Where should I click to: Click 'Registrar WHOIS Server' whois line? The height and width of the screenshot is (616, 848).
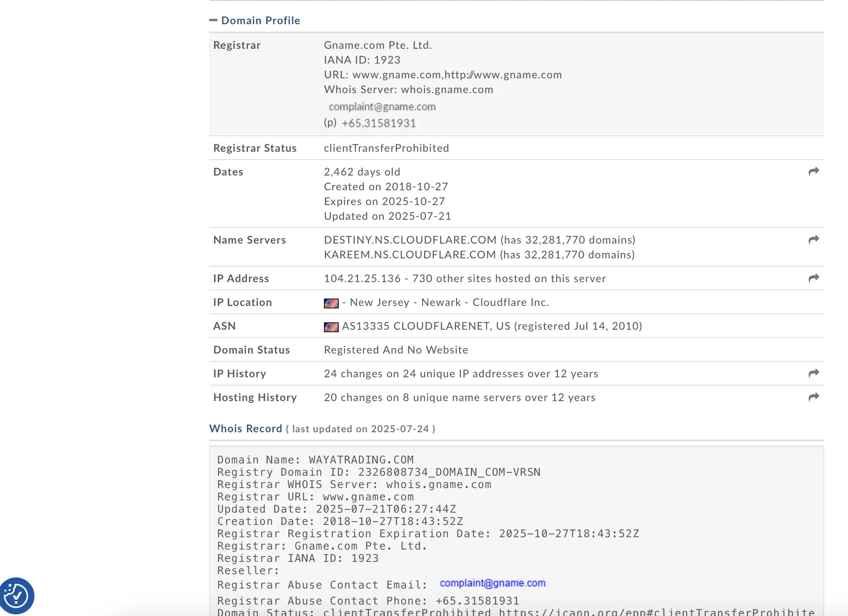354,484
